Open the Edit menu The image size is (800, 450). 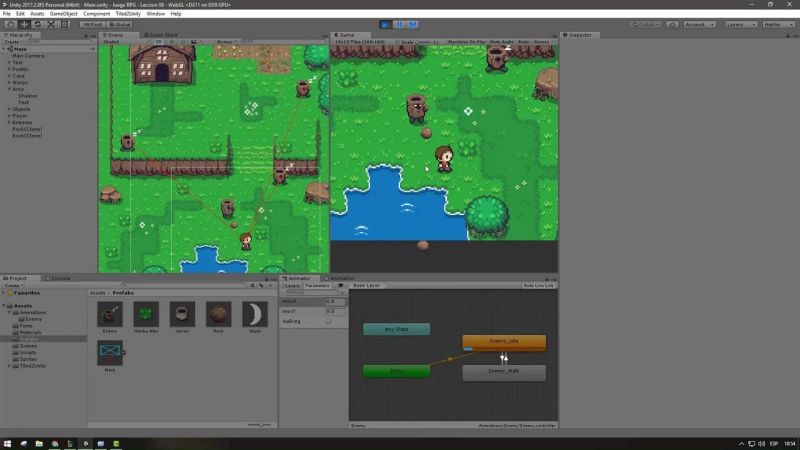(20, 14)
